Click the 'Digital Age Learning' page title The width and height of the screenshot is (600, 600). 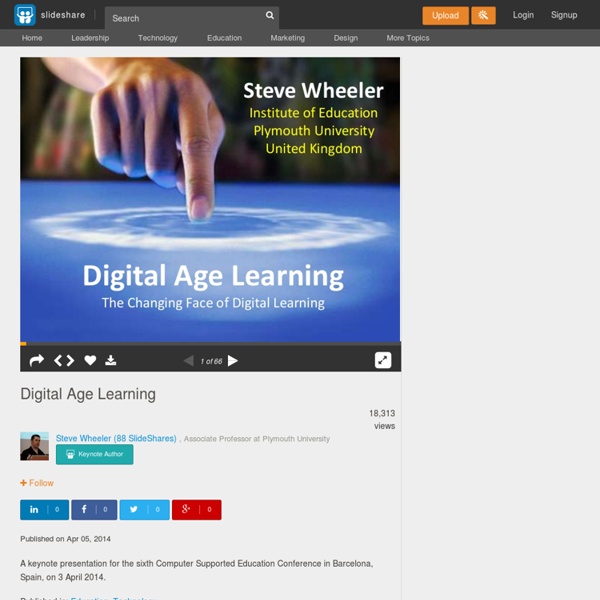click(x=88, y=394)
